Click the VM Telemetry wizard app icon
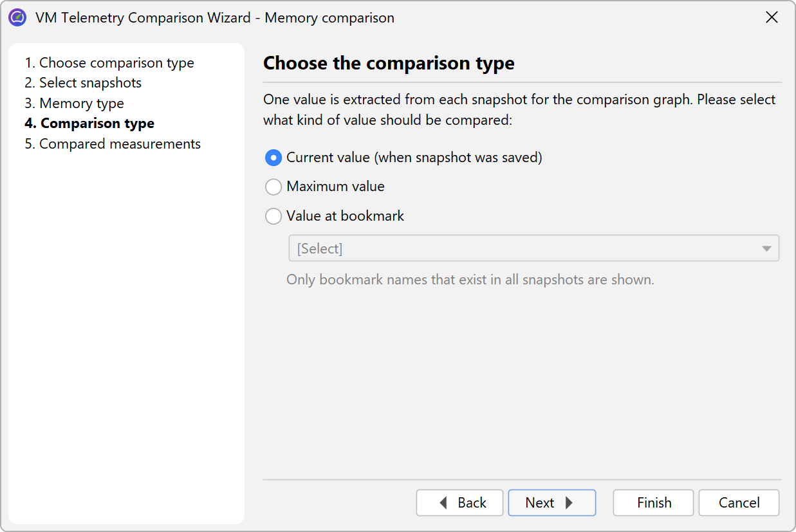Screen dimensions: 796x532 17,17
